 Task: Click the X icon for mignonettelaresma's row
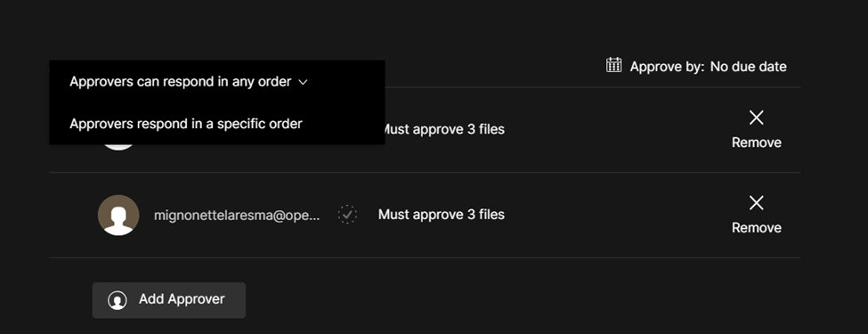(756, 203)
